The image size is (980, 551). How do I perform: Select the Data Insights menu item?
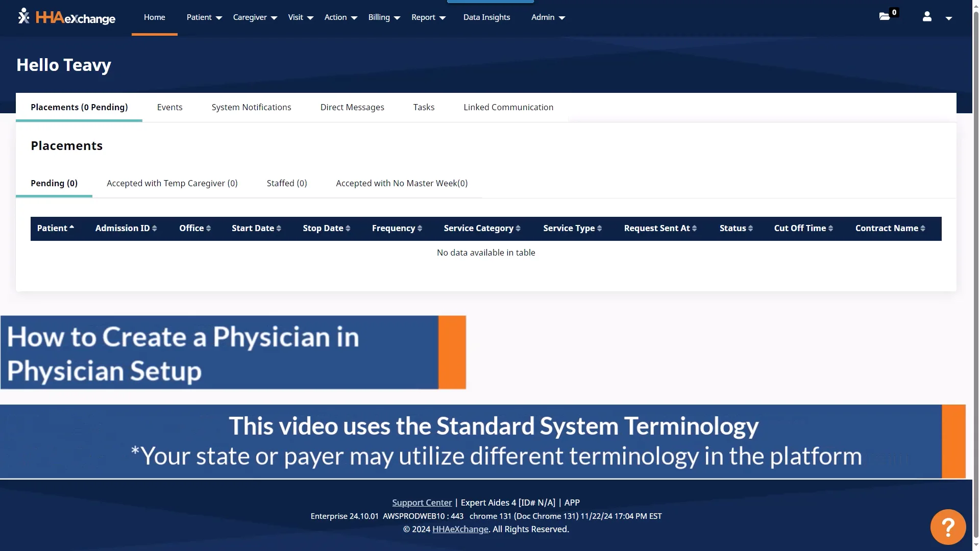pos(486,17)
